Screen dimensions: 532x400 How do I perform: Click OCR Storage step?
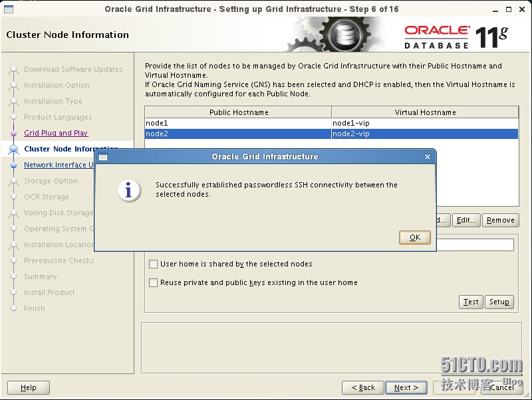coord(47,197)
